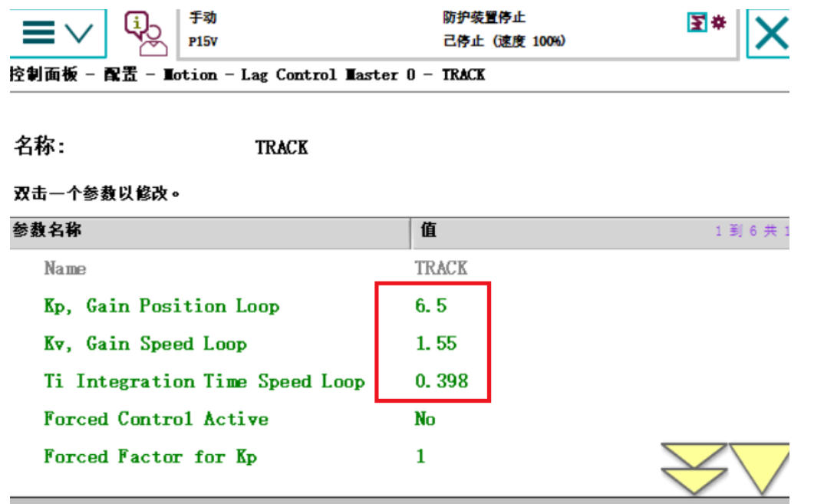The image size is (824, 504).
Task: Select the greyed Name parameter row label
Action: 65,268
